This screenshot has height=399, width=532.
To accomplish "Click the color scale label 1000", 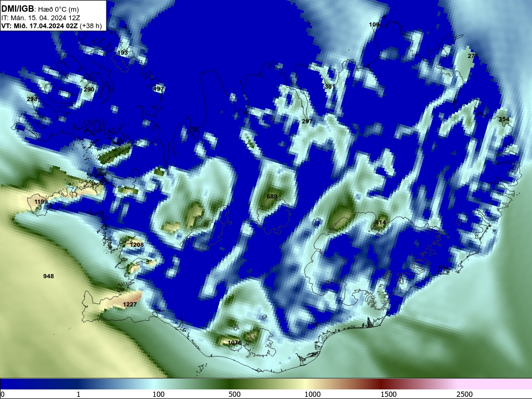I will coord(312,394).
